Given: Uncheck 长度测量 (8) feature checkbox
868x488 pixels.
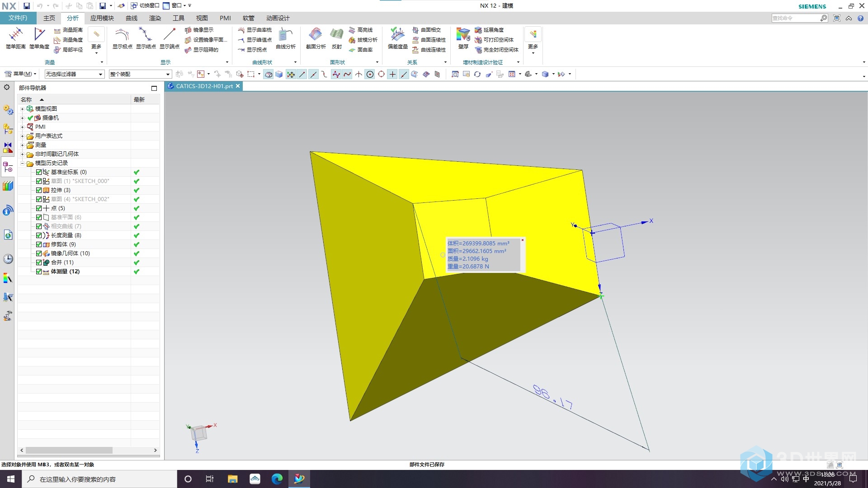Looking at the screenshot, I should pyautogui.click(x=39, y=235).
